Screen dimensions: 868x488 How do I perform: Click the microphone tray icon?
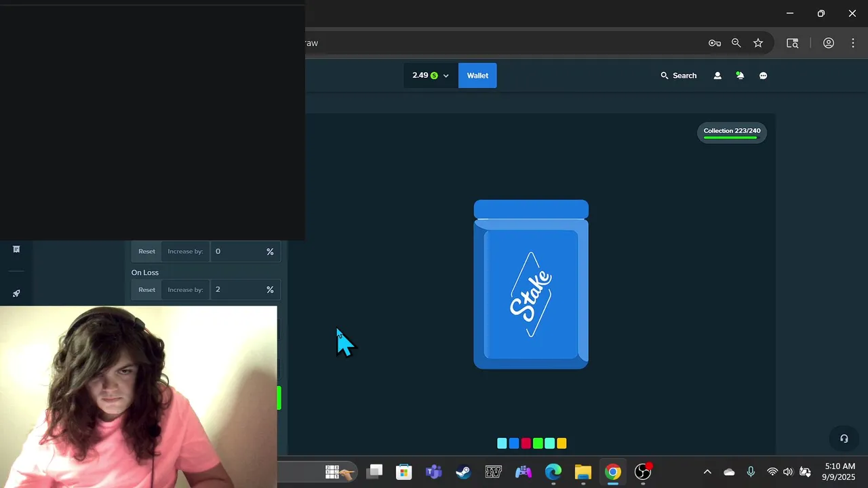point(751,472)
